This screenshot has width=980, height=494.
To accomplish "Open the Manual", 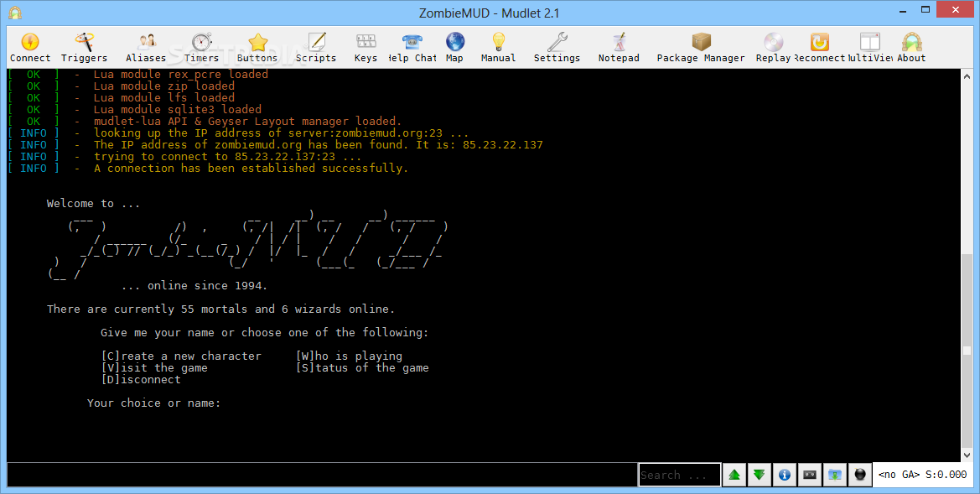I will [x=498, y=48].
